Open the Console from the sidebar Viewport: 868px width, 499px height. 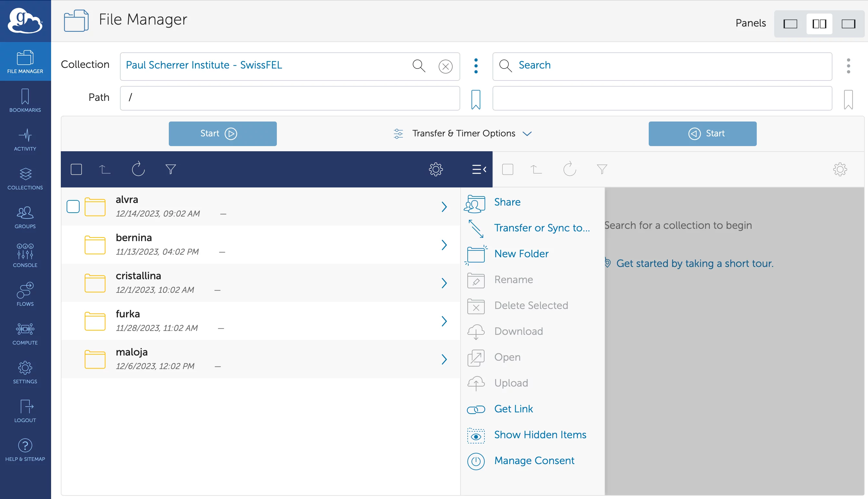25,255
